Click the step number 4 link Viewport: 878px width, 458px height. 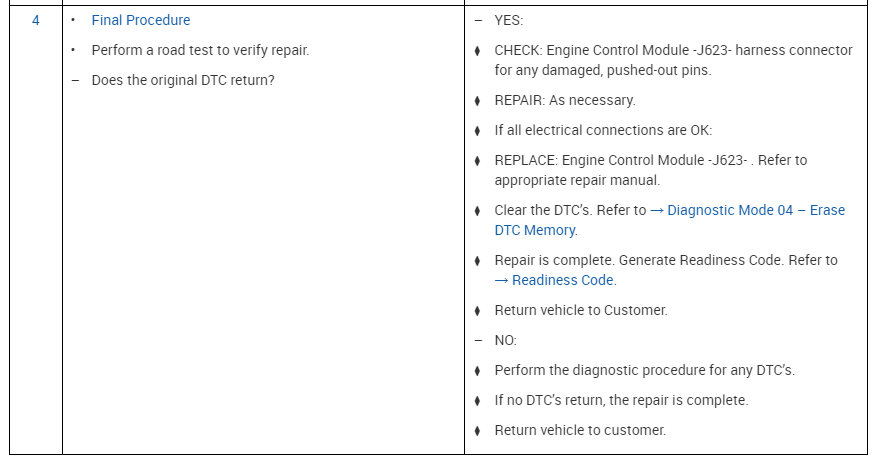(x=36, y=20)
